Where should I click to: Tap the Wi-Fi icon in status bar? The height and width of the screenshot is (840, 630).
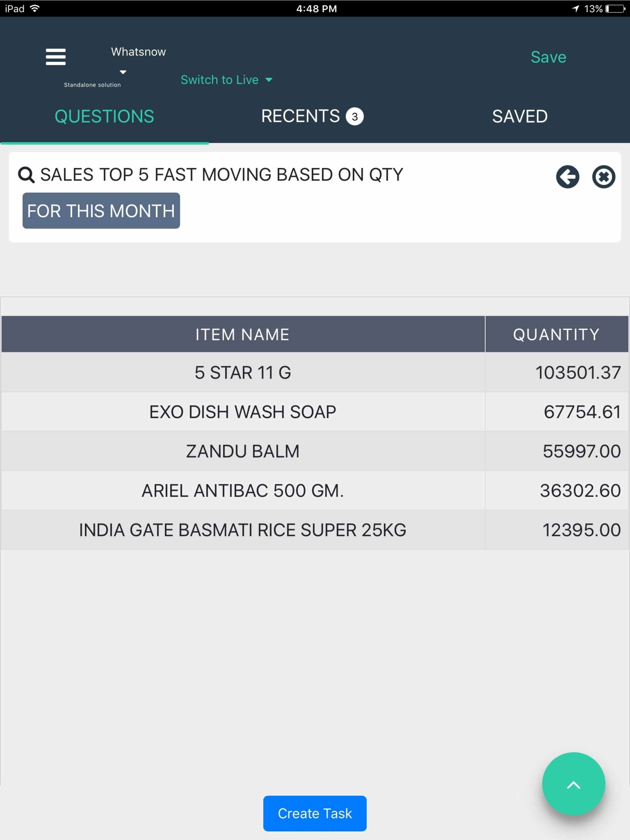click(x=34, y=8)
